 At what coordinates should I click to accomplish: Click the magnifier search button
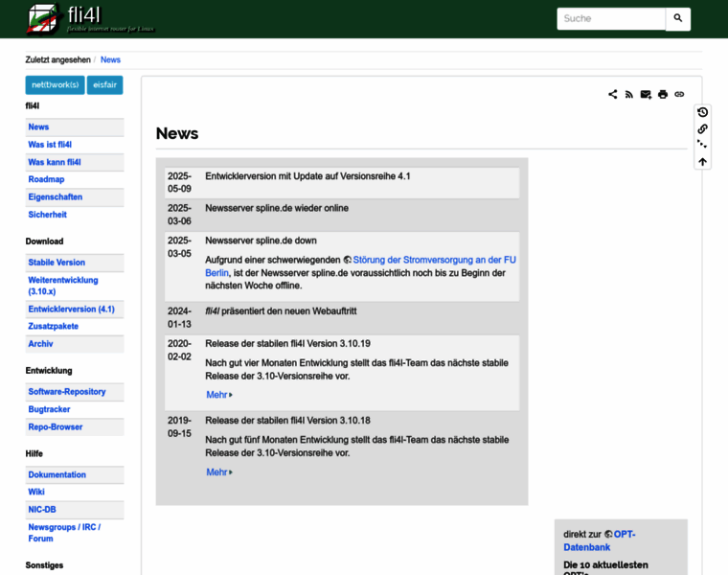pyautogui.click(x=678, y=18)
